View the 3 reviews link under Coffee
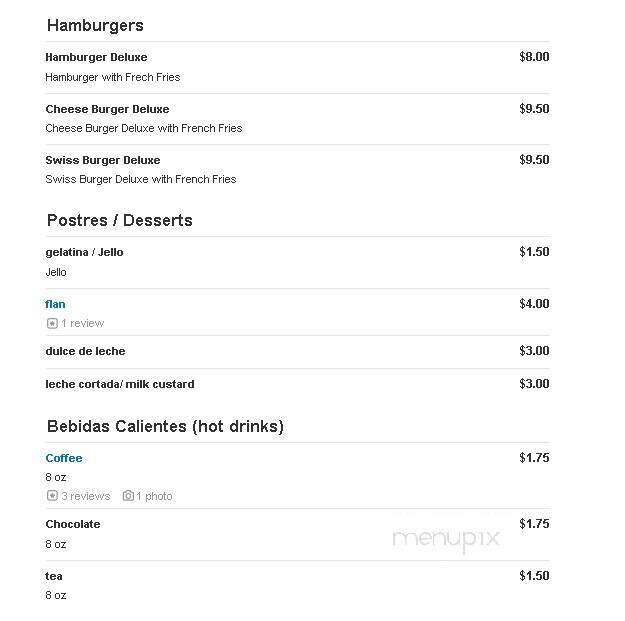This screenshot has width=625, height=621. pos(86,496)
